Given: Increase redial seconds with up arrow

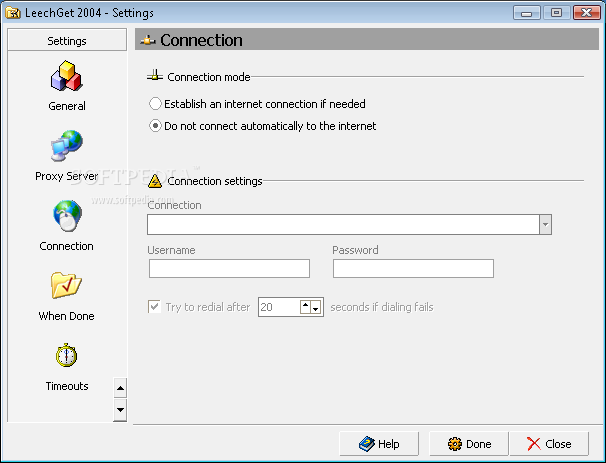Looking at the screenshot, I should coord(306,303).
